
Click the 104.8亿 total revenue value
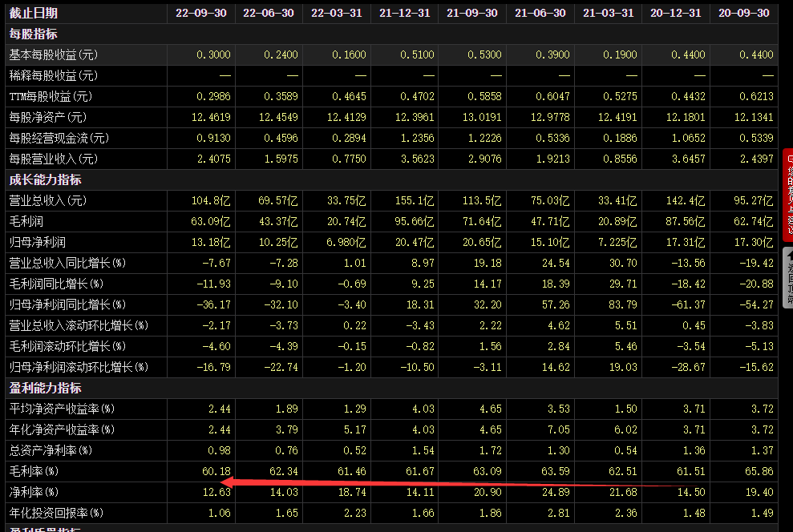211,200
